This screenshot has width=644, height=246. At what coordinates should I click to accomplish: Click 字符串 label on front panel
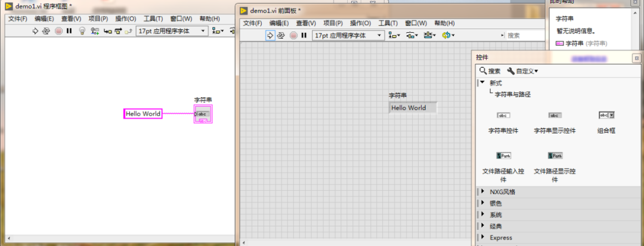398,95
